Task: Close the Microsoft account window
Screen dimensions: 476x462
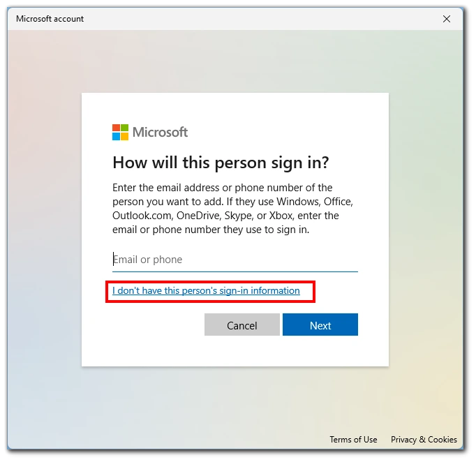Action: tap(447, 19)
